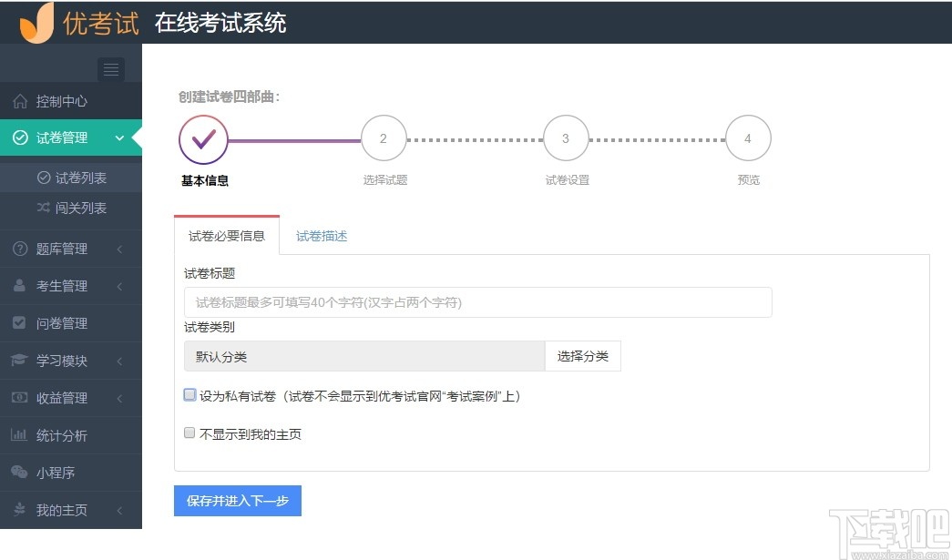Click step 4 预览 on progress tracker

click(748, 137)
